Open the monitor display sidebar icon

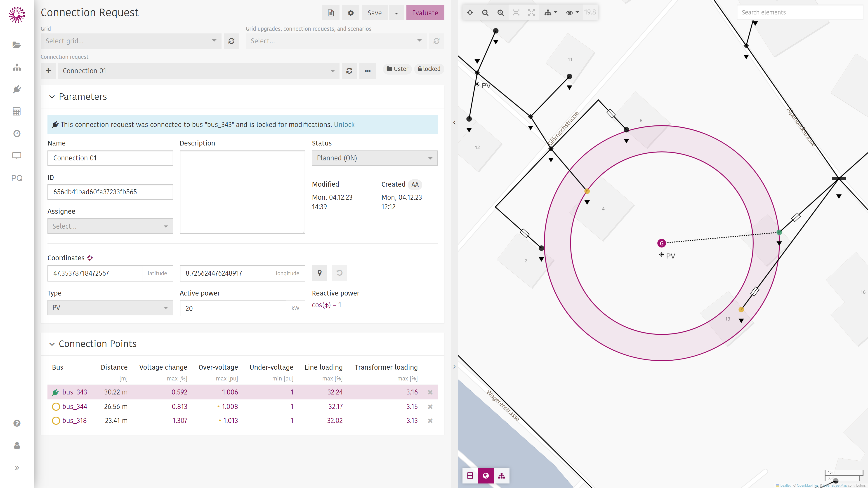[17, 156]
